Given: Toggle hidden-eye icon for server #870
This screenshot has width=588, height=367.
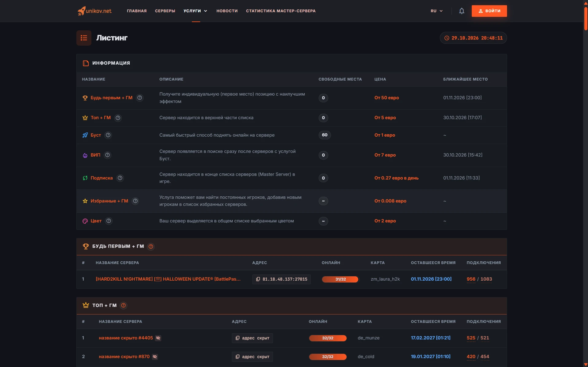Looking at the screenshot, I should tap(155, 357).
